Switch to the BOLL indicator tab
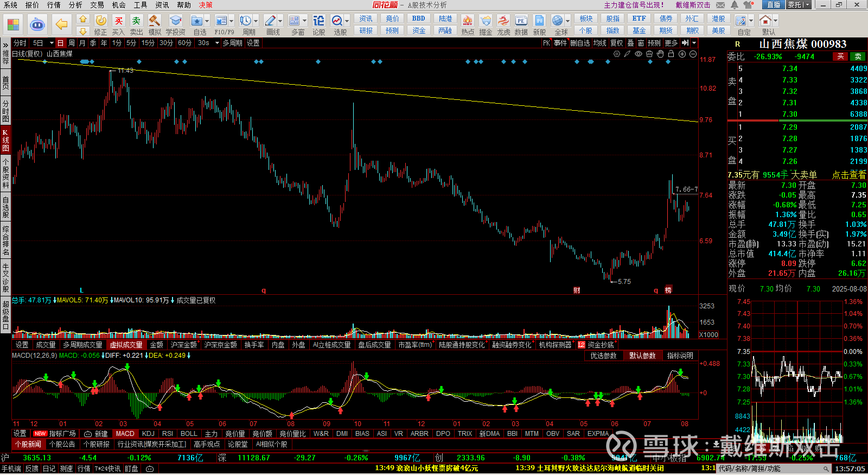This screenshot has width=868, height=475. pyautogui.click(x=189, y=434)
